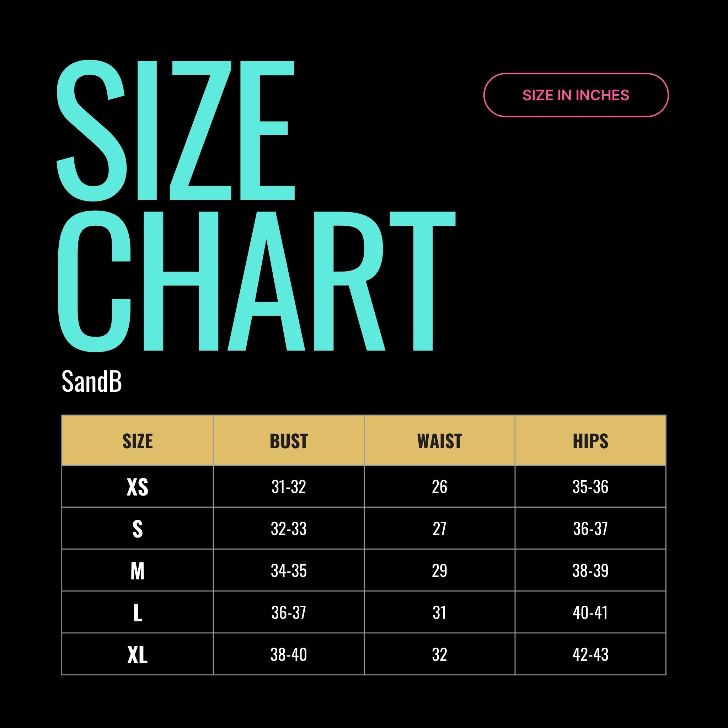This screenshot has height=728, width=728.
Task: Click the SIZE IN INCHES pill button
Action: (x=576, y=95)
